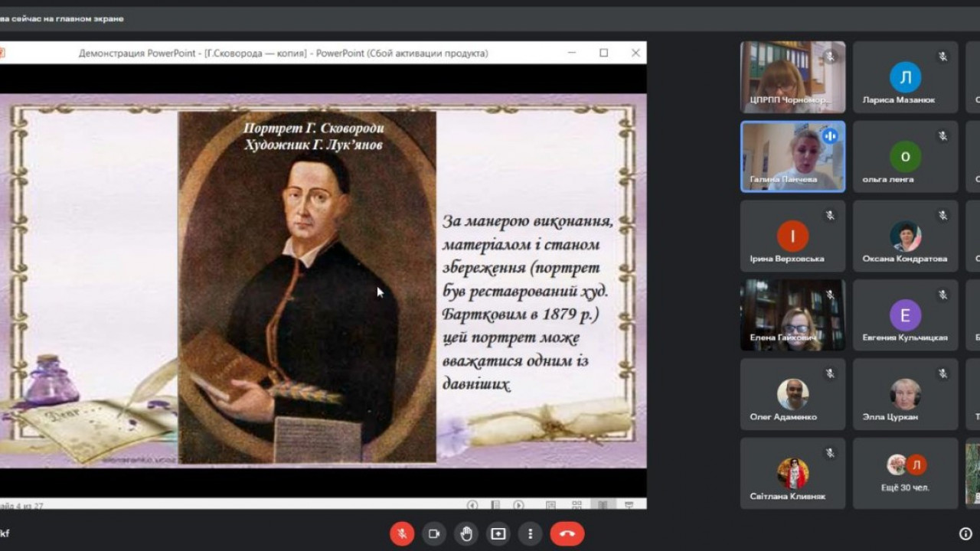
Task: Click muted mic icon on Елена Гайкович tile
Action: click(x=830, y=295)
